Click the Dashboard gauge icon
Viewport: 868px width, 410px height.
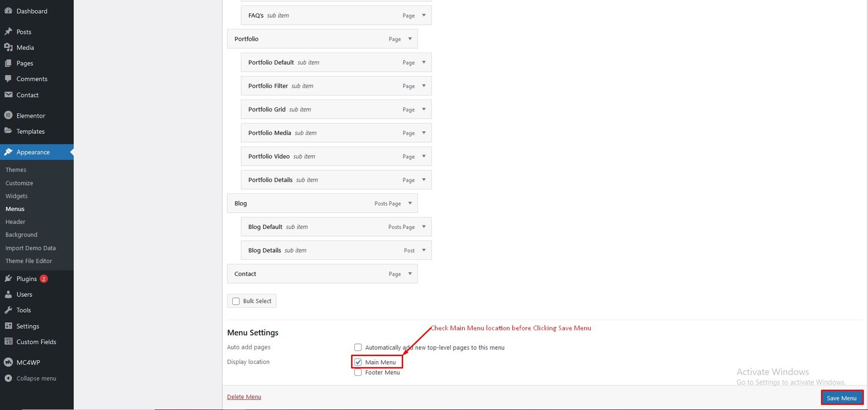tap(8, 11)
